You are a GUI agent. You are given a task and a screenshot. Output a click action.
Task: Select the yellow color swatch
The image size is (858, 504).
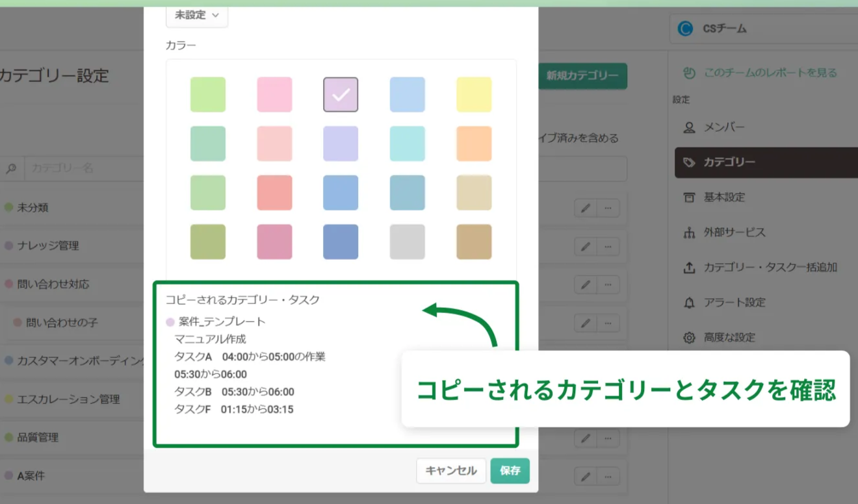pos(473,94)
